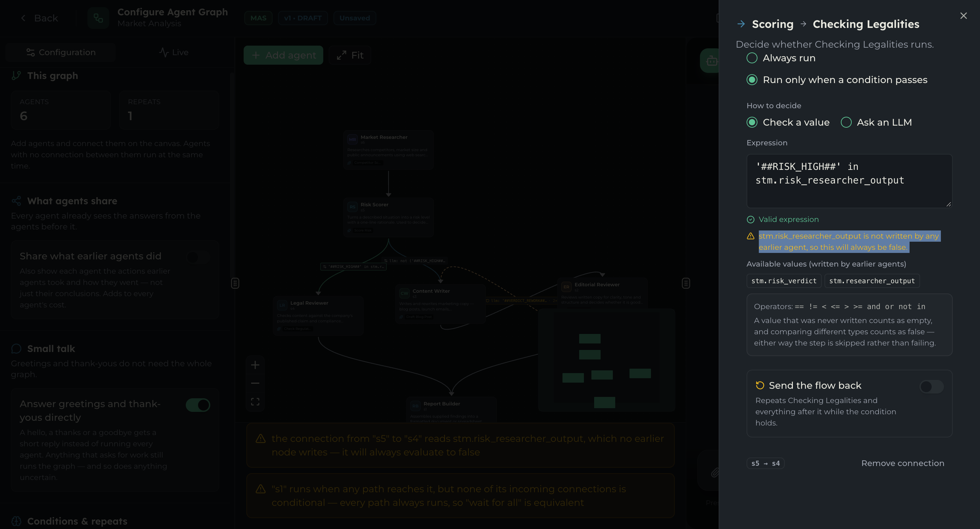Click the '##RISK_HIGH##' in stm.r... edge label

(x=353, y=267)
